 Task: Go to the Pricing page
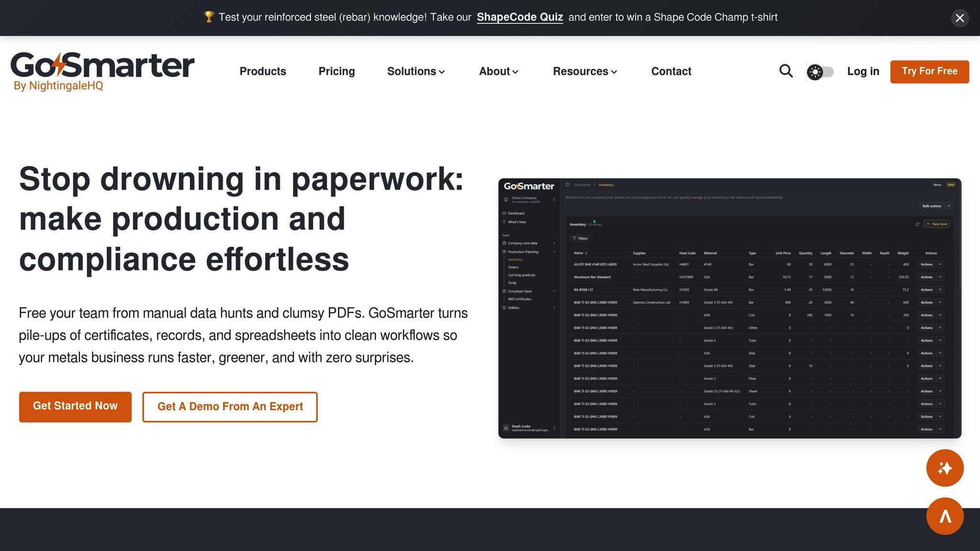(336, 71)
